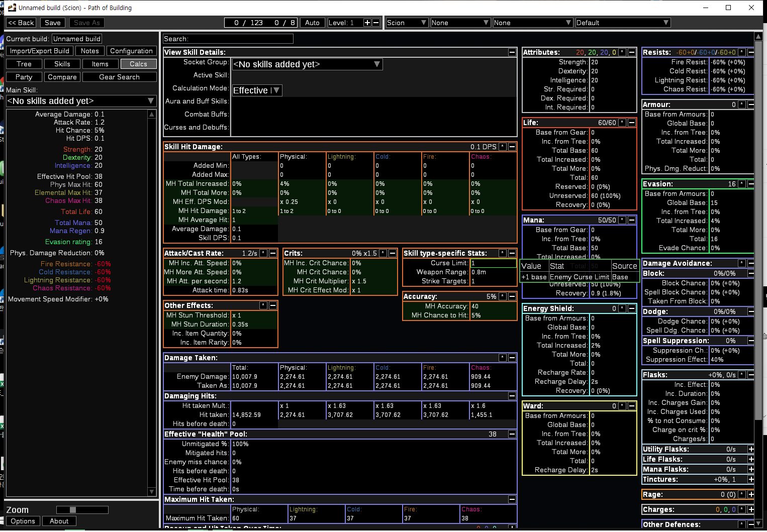The height and width of the screenshot is (532, 767).
Task: Open the Configuration tab
Action: coord(132,51)
